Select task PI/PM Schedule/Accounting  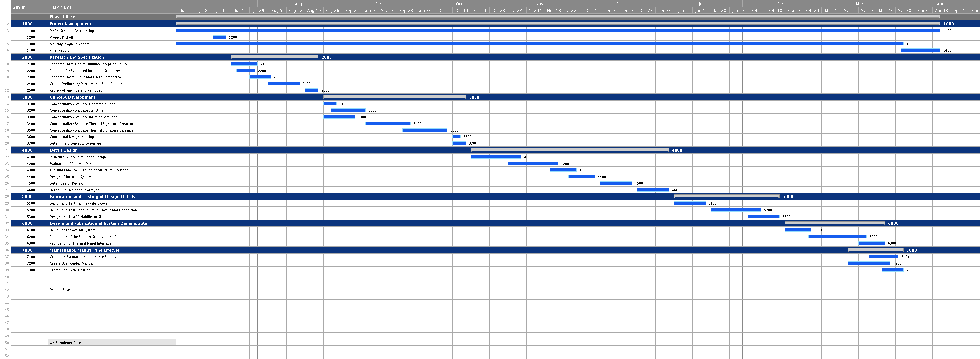(x=72, y=31)
